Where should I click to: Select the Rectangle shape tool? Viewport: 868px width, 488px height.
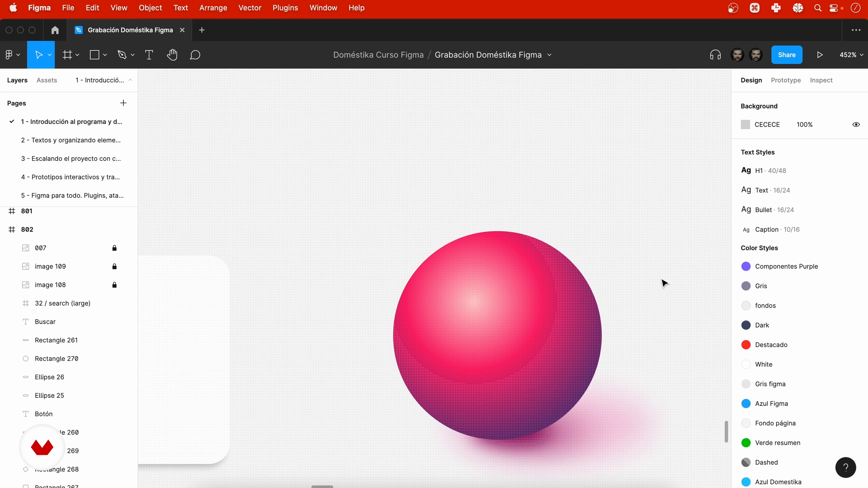pyautogui.click(x=95, y=54)
